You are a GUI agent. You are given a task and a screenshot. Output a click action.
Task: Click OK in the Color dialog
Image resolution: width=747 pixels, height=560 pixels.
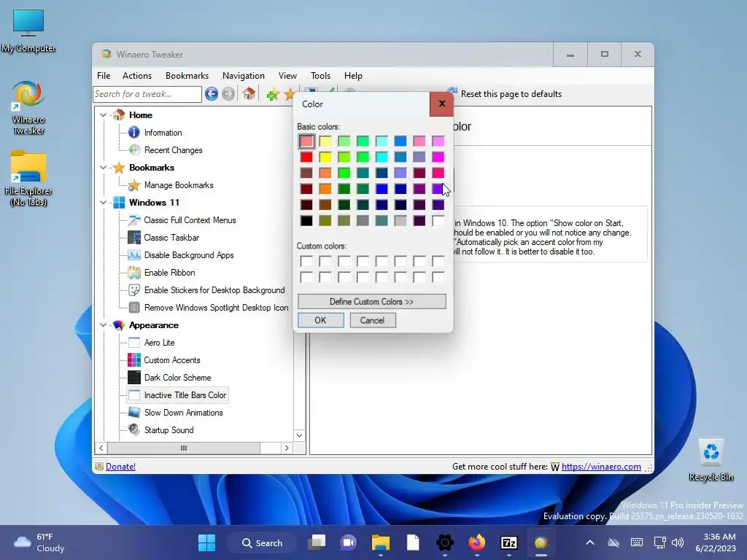(321, 321)
